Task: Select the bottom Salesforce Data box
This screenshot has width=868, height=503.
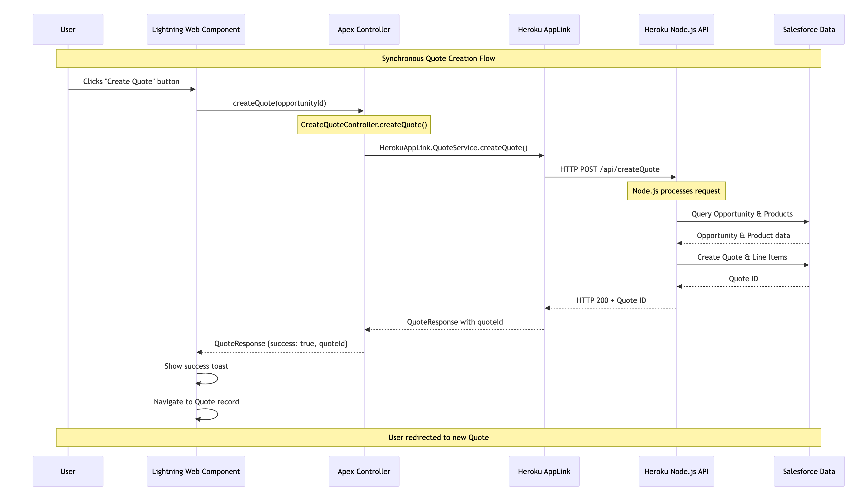Action: pos(809,471)
